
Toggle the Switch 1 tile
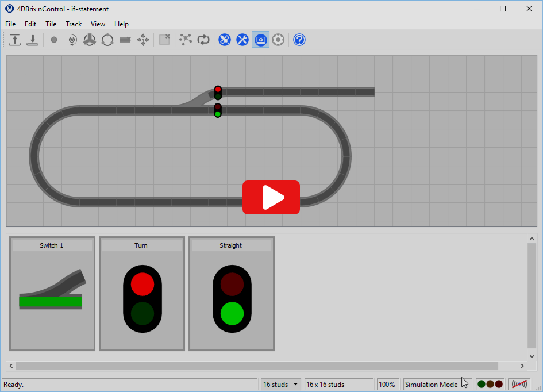52,294
